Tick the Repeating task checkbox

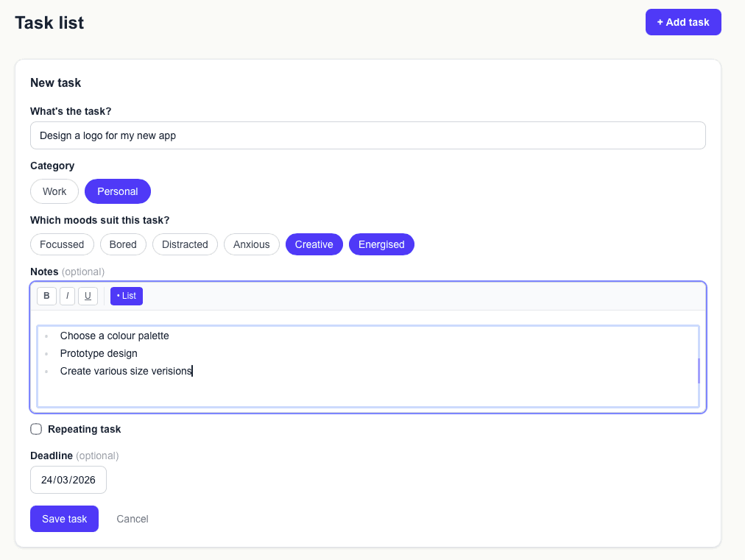[36, 429]
